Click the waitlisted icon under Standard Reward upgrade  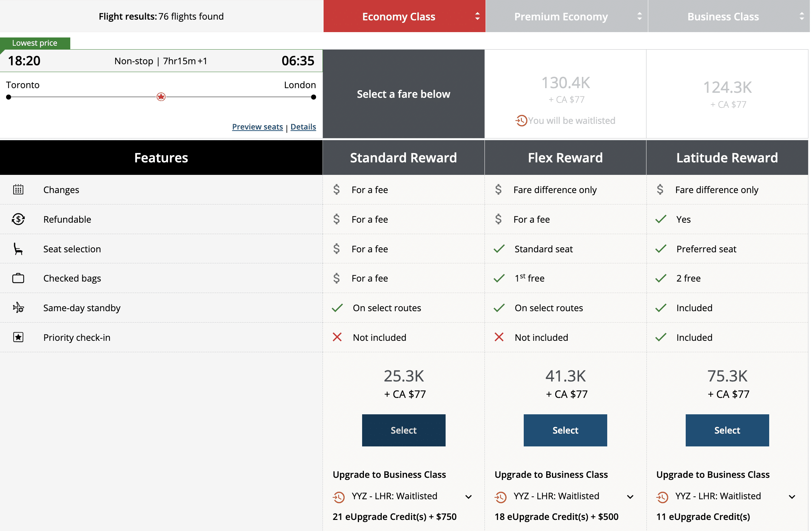pyautogui.click(x=339, y=497)
